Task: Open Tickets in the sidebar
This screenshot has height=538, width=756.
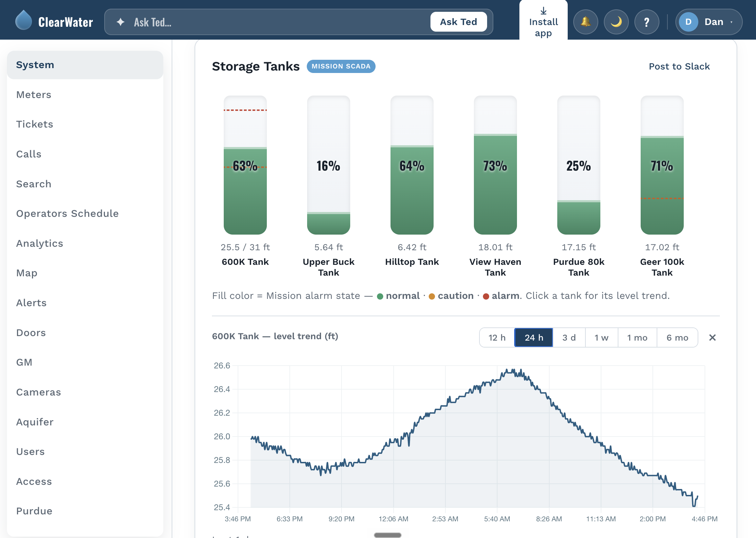Action: pos(85,124)
